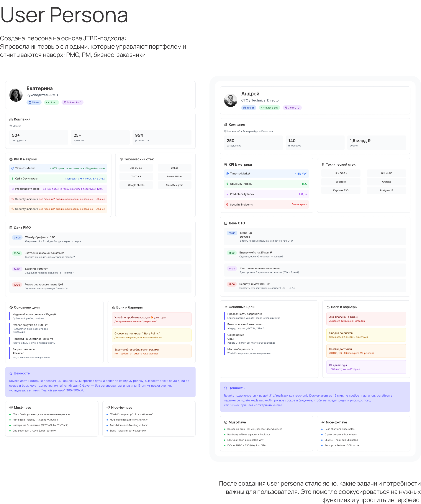Click the building icon next to Компания in Екатерина's card
Screen dimensions: 421x504
click(x=11, y=119)
